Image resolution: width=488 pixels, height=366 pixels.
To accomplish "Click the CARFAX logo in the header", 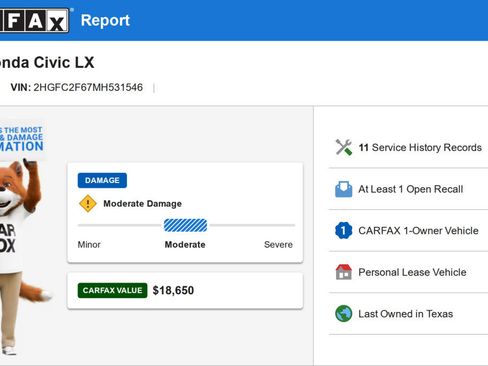I will point(34,21).
